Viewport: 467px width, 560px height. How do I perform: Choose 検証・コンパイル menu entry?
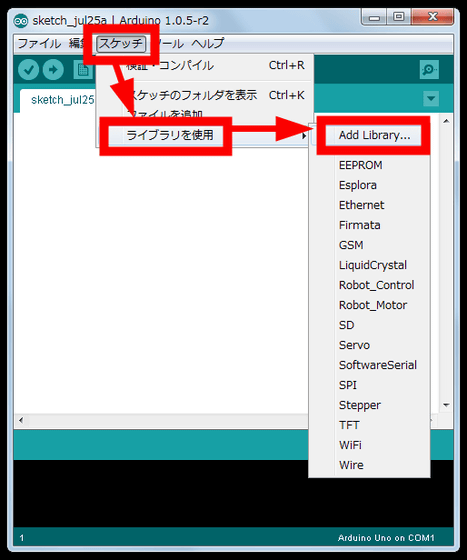[x=205, y=65]
